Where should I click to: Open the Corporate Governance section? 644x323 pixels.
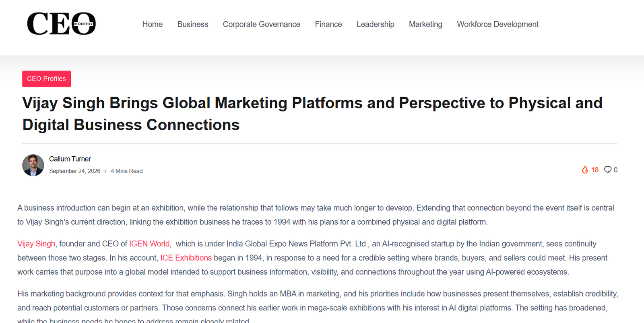click(262, 24)
